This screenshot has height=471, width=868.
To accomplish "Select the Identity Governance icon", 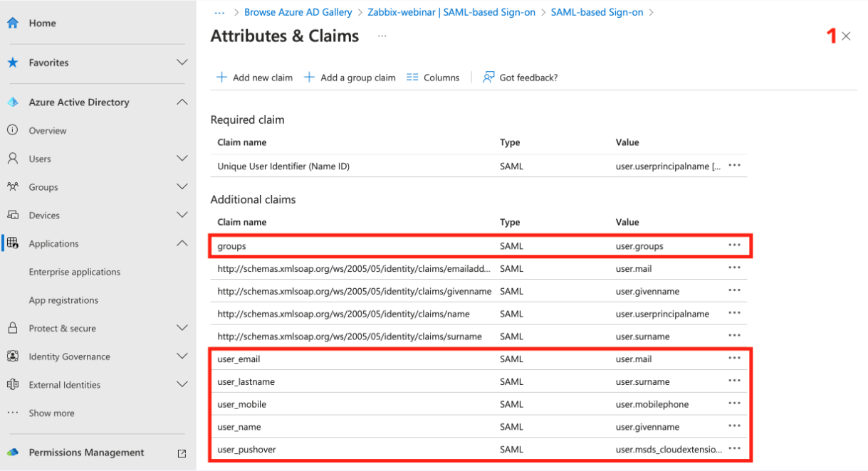I will click(12, 356).
